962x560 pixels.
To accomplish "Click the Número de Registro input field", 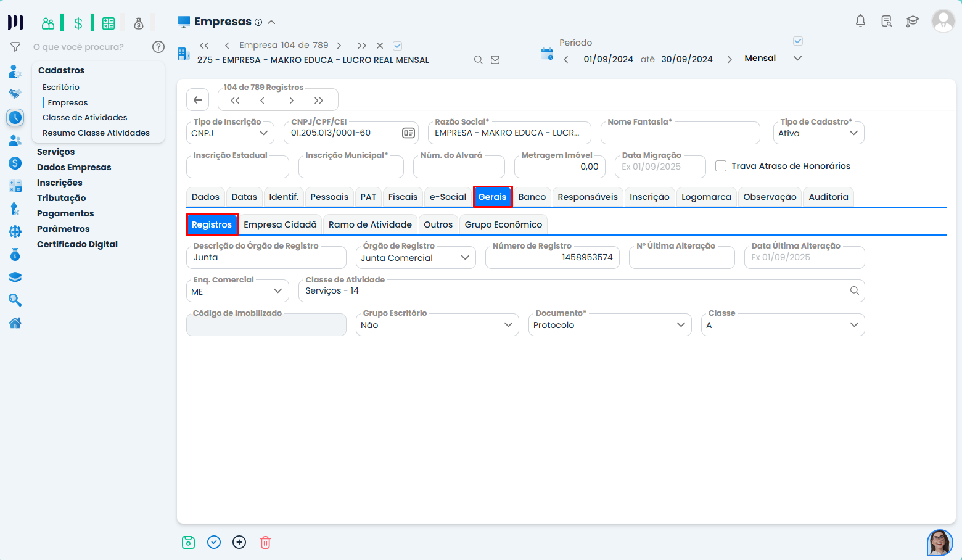I will (552, 258).
